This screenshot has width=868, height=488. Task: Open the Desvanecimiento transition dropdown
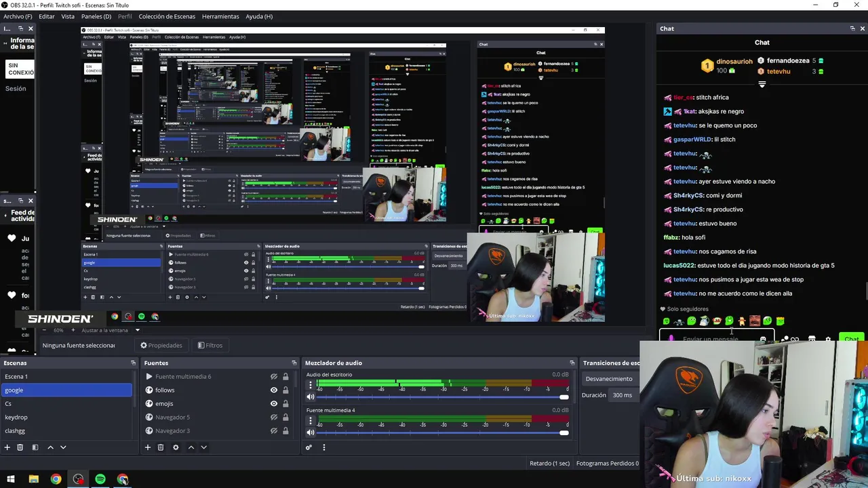click(610, 379)
